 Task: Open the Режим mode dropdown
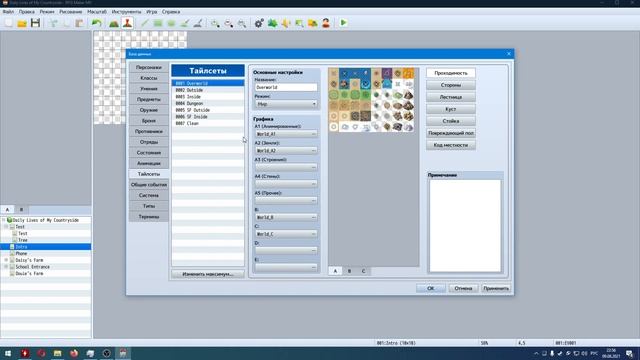(x=286, y=104)
